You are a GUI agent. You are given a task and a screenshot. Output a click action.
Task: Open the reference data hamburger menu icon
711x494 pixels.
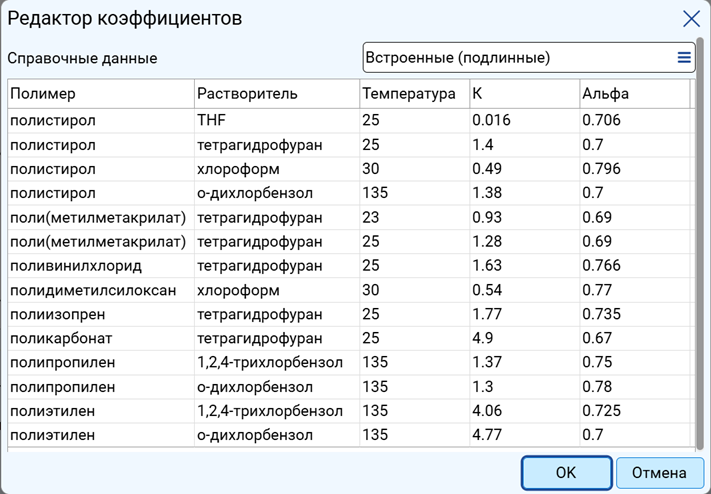coord(684,58)
